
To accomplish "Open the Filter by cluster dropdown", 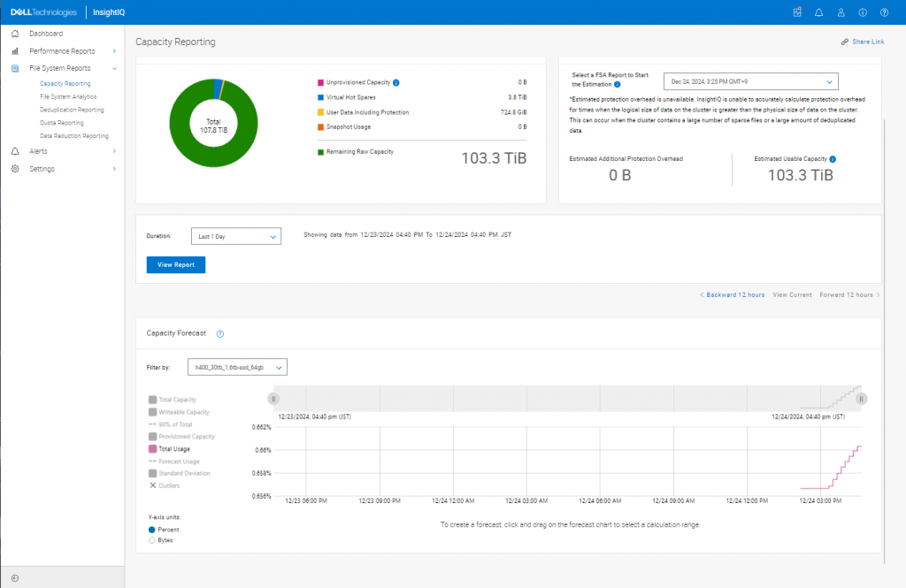I will pos(237,366).
